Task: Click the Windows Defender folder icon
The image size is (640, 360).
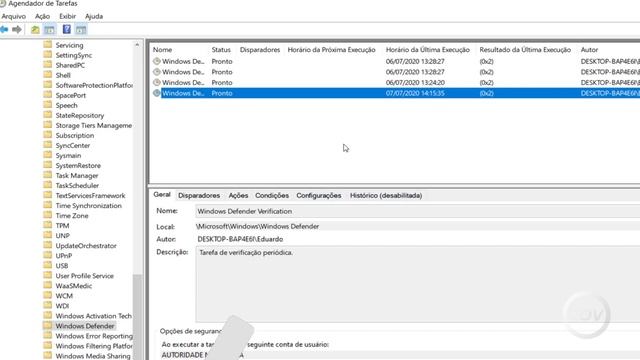Action: click(x=48, y=325)
